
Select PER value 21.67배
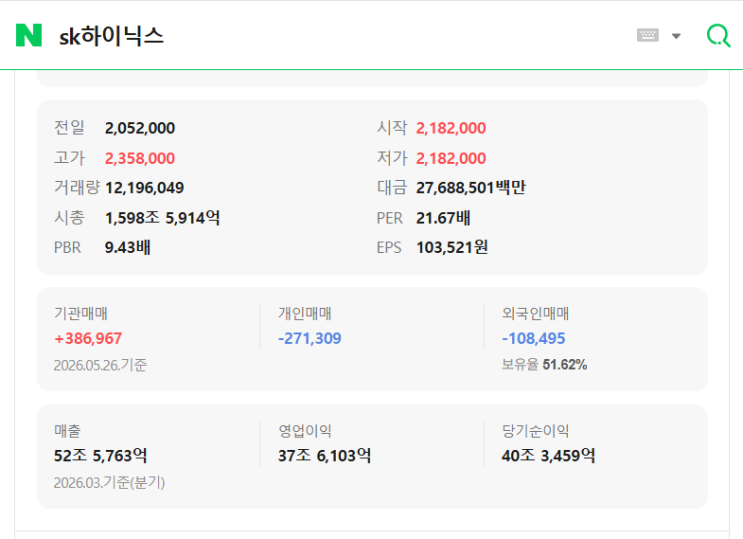(x=443, y=218)
